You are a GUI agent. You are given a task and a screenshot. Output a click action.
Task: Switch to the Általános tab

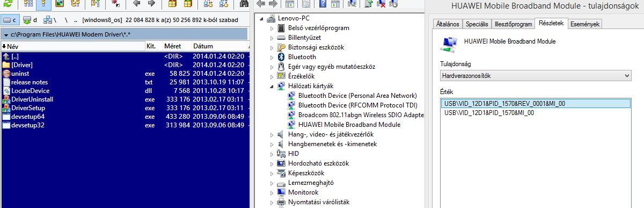(448, 24)
